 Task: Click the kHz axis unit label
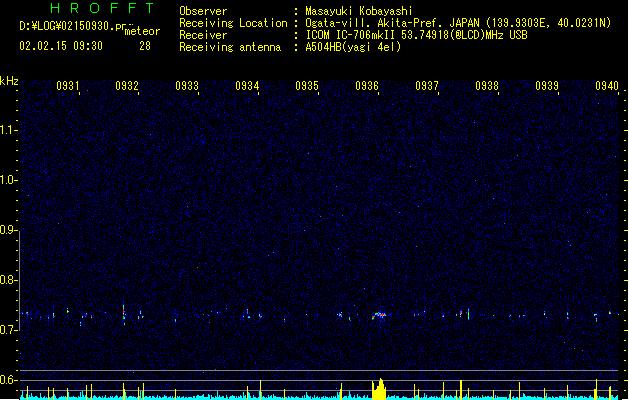click(x=9, y=81)
